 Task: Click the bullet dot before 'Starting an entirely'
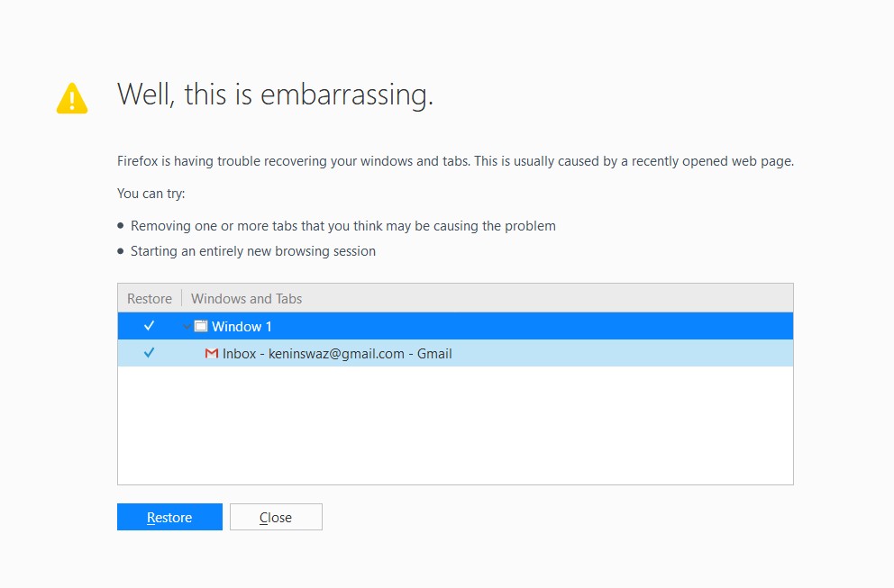coord(121,251)
